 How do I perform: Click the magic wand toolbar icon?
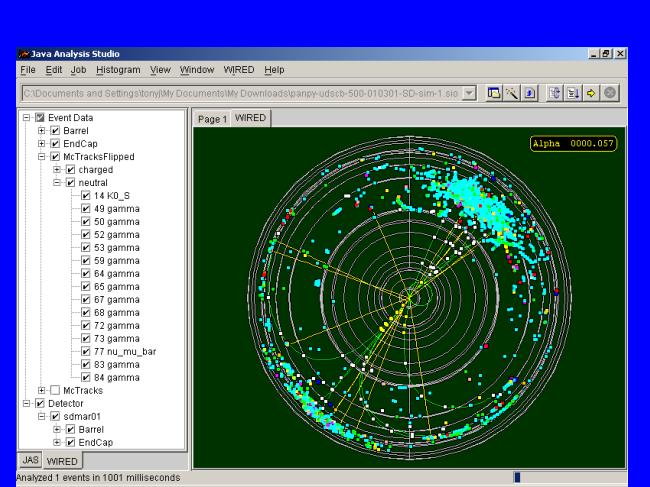point(512,92)
